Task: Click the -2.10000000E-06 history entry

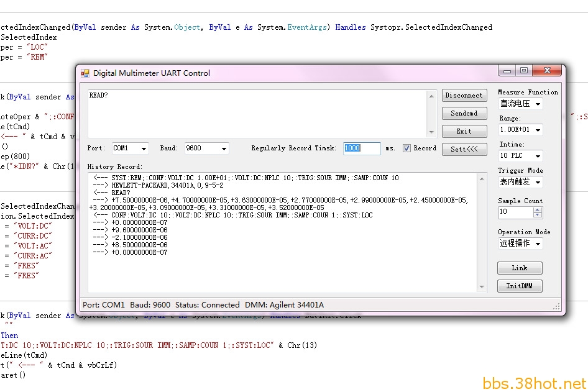Action: coord(130,237)
